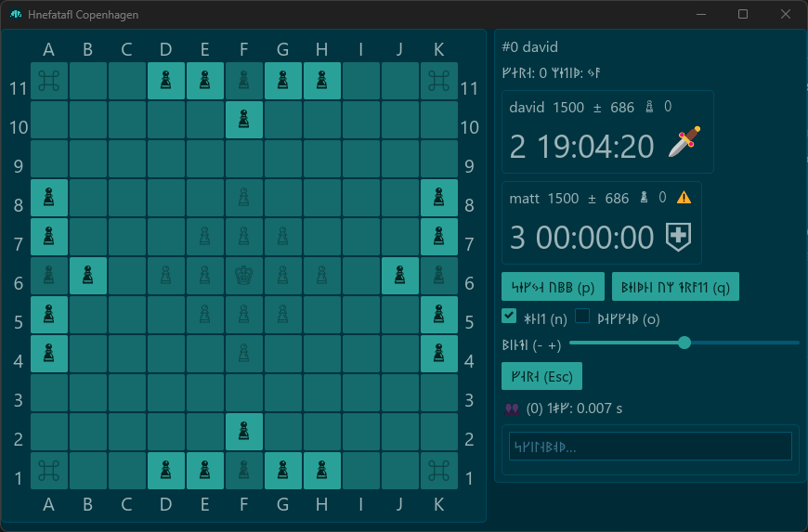Click the king piece on F6

coord(243,276)
